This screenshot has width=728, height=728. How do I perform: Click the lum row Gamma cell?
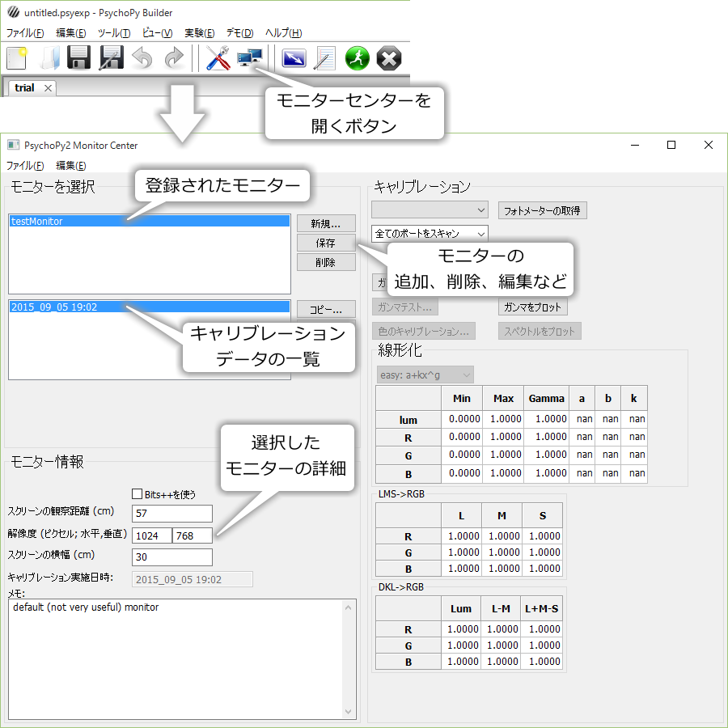(547, 419)
